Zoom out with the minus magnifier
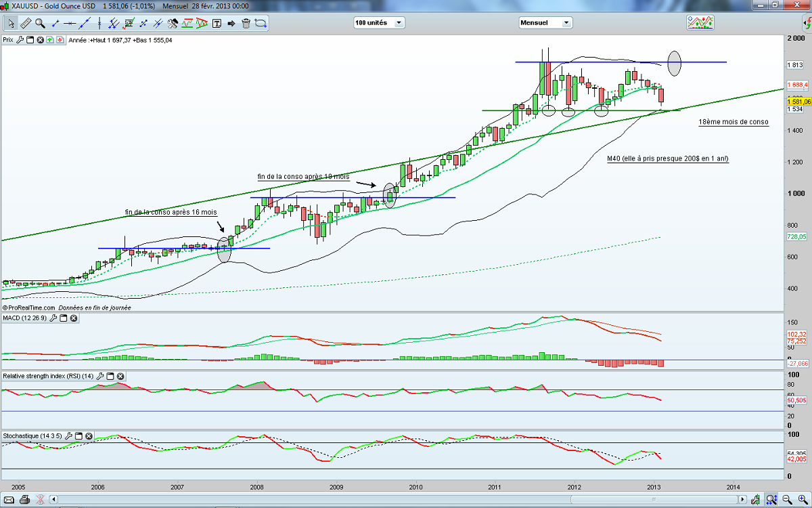This screenshot has width=812, height=508. point(787,500)
